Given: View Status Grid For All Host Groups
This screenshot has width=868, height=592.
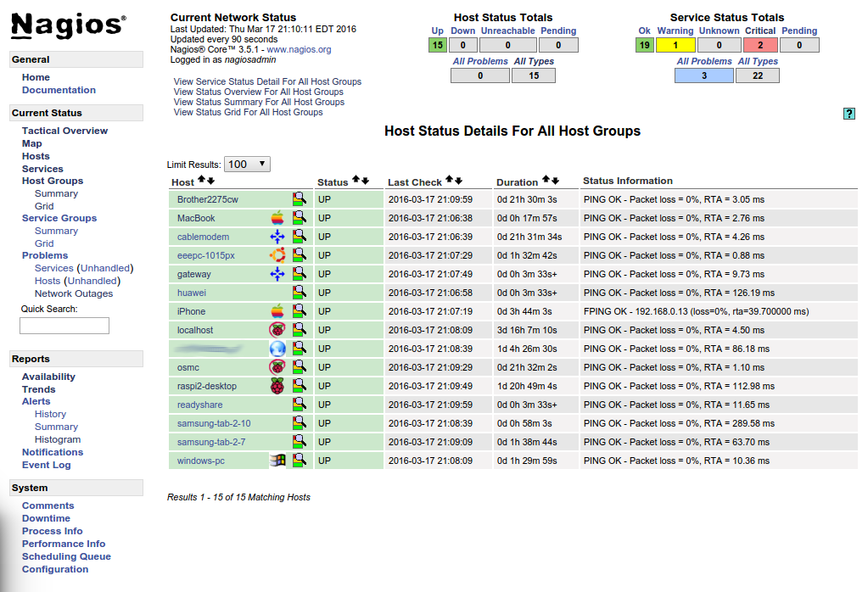Looking at the screenshot, I should click(x=248, y=112).
